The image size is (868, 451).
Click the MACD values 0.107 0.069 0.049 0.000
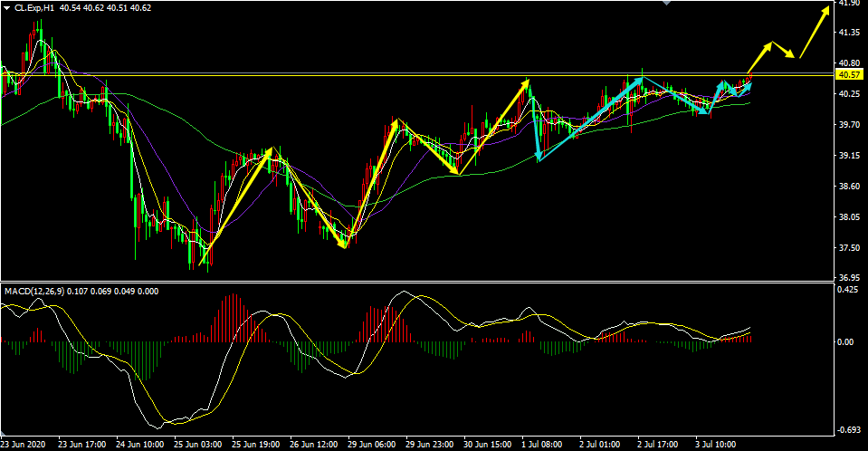point(113,292)
